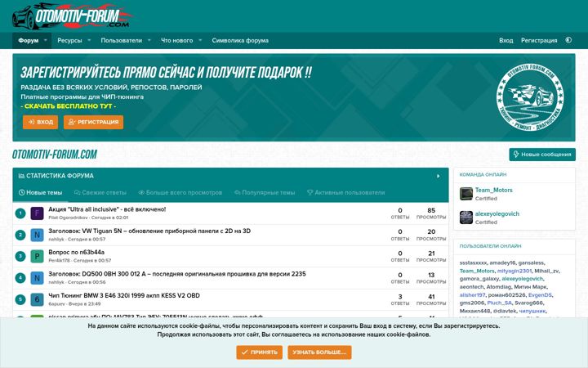Expand the Что нового dropdown arrow
Viewport: 588px width, 368px height.
coord(200,40)
